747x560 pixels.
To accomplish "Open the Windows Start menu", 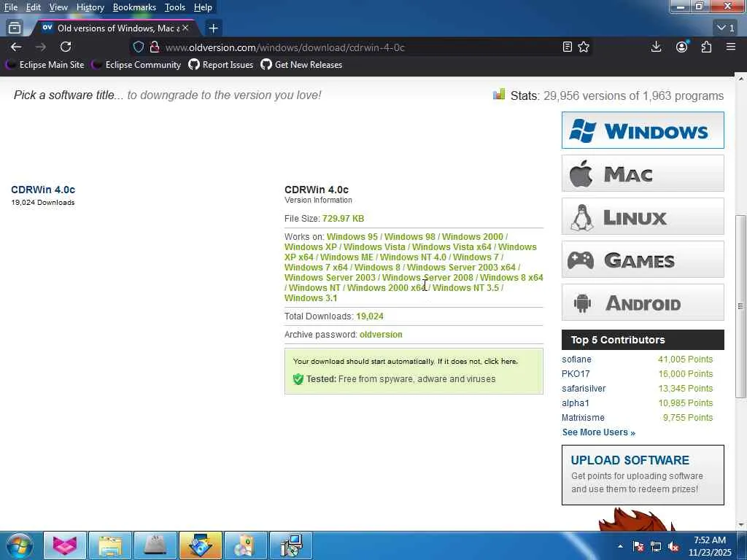I will tap(20, 545).
